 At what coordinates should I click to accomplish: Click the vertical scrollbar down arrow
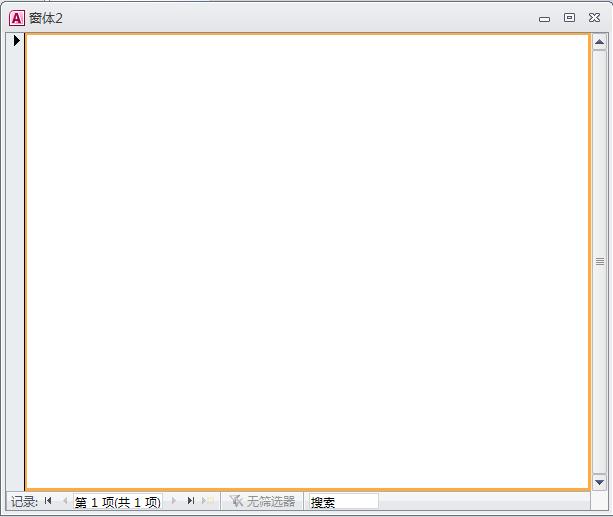tap(599, 482)
